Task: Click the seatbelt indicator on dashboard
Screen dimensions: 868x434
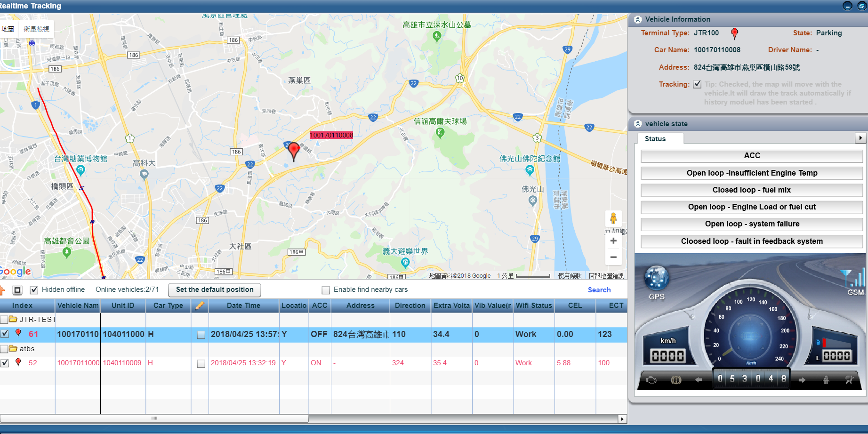Action: click(x=826, y=380)
